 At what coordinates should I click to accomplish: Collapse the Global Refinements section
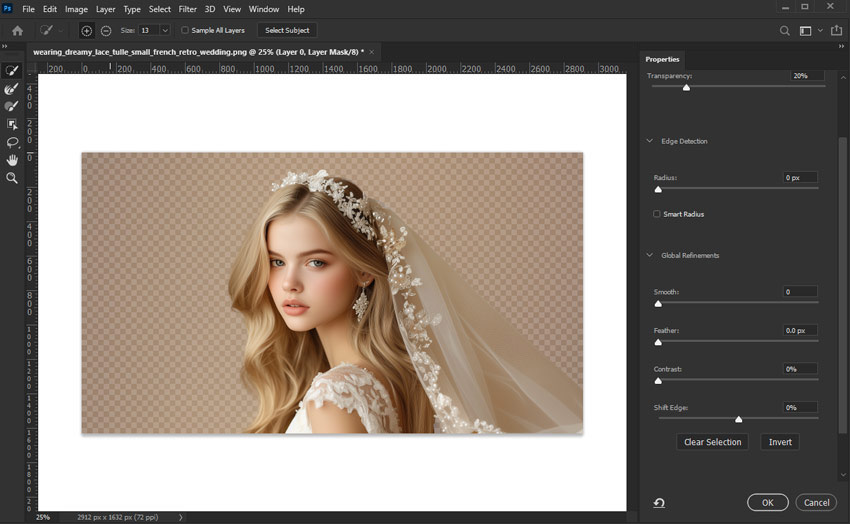click(x=649, y=255)
